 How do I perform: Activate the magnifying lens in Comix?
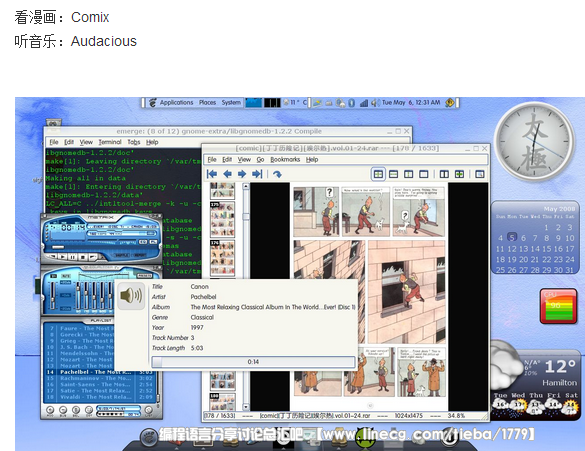click(x=480, y=174)
